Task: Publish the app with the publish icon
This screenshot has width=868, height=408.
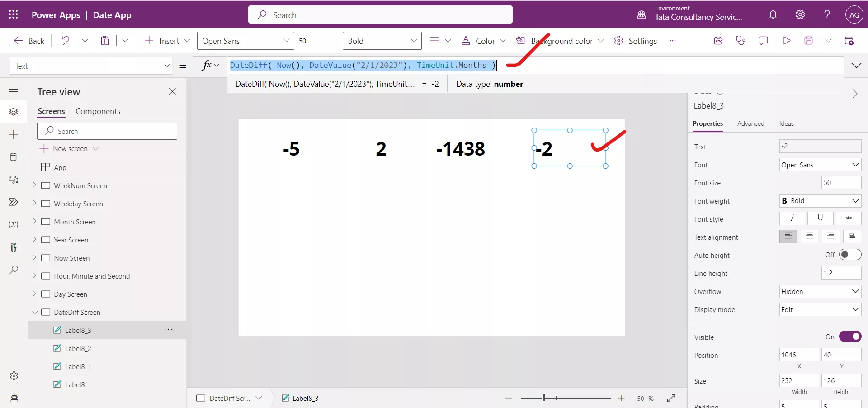Action: tap(849, 41)
